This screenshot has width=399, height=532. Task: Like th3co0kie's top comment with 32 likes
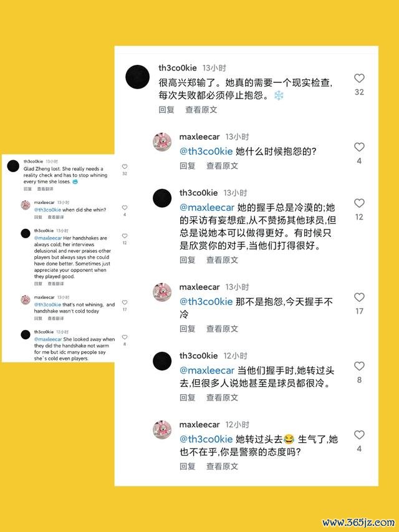coord(359,79)
